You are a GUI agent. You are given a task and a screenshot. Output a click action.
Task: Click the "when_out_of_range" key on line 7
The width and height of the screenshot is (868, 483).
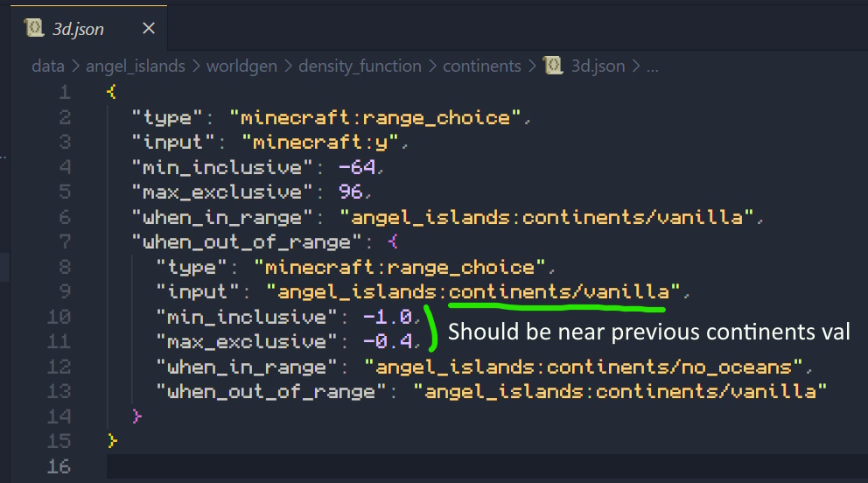coord(247,241)
